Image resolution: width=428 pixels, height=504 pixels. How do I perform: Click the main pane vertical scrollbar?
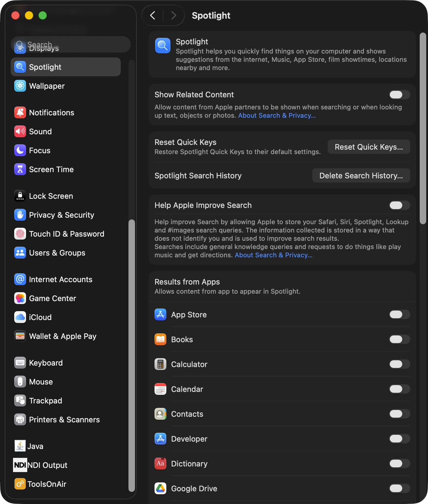click(423, 128)
